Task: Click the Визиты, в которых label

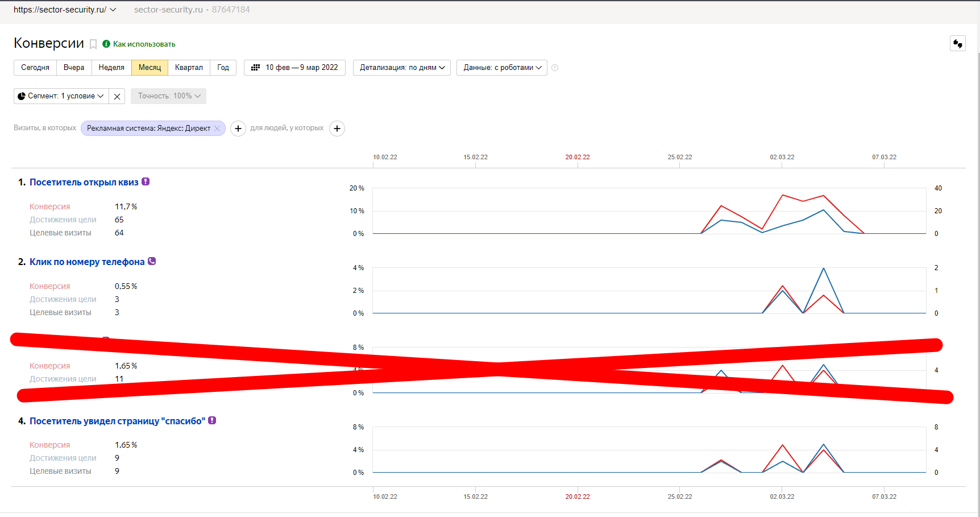Action: (45, 128)
